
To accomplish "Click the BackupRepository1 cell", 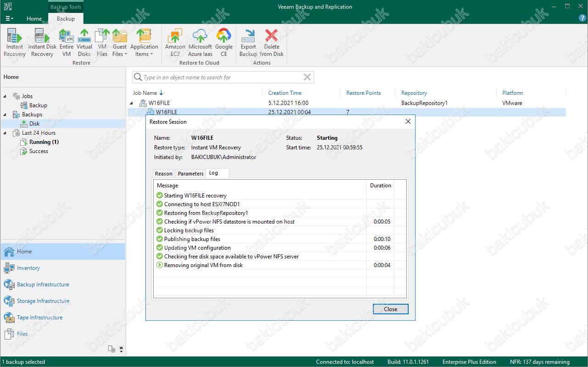I will [x=424, y=103].
